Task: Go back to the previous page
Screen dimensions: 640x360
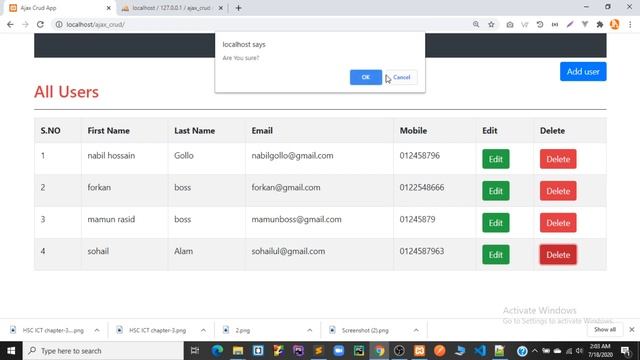Action: (10, 24)
